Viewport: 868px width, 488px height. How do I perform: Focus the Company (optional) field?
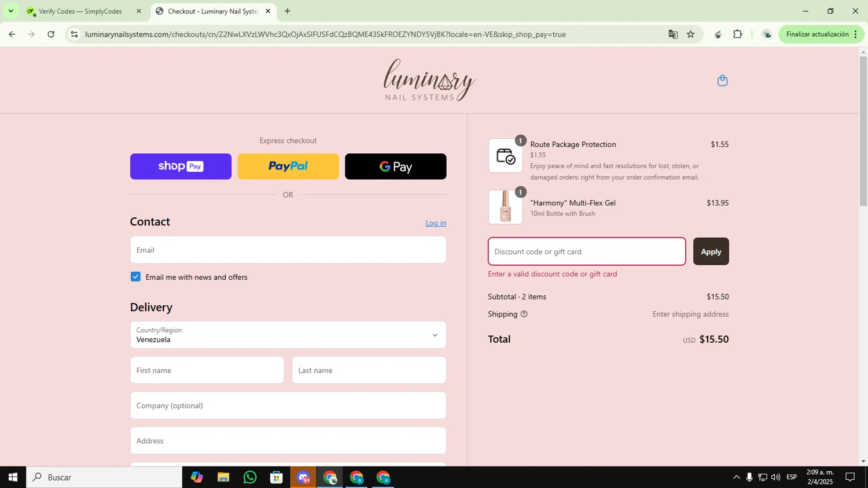coord(288,405)
